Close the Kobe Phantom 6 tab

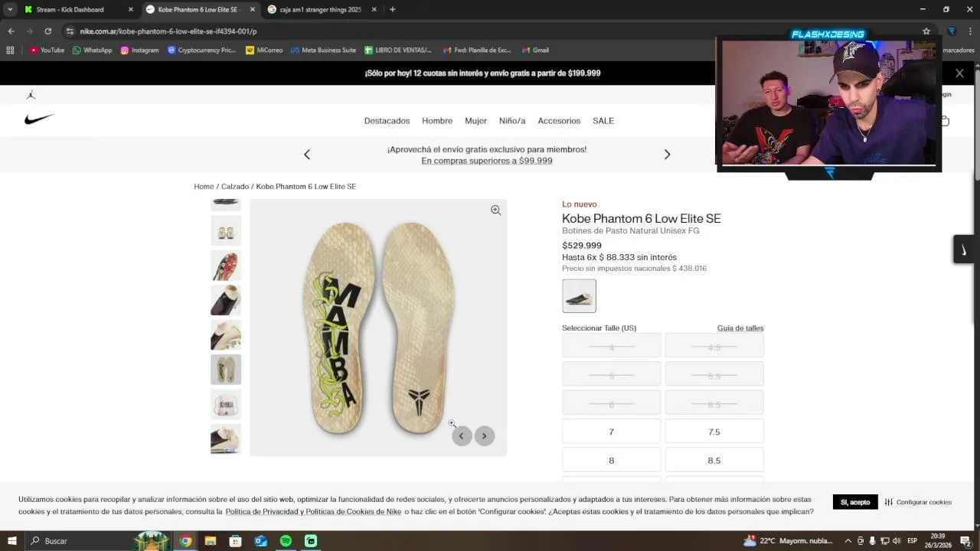pos(252,9)
